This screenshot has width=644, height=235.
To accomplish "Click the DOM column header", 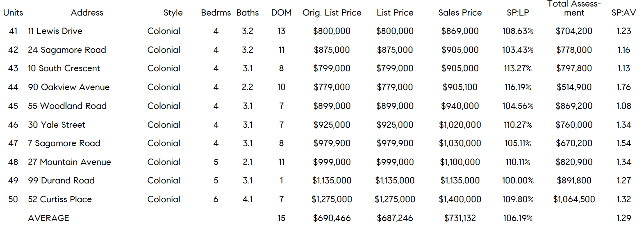I will tap(281, 13).
